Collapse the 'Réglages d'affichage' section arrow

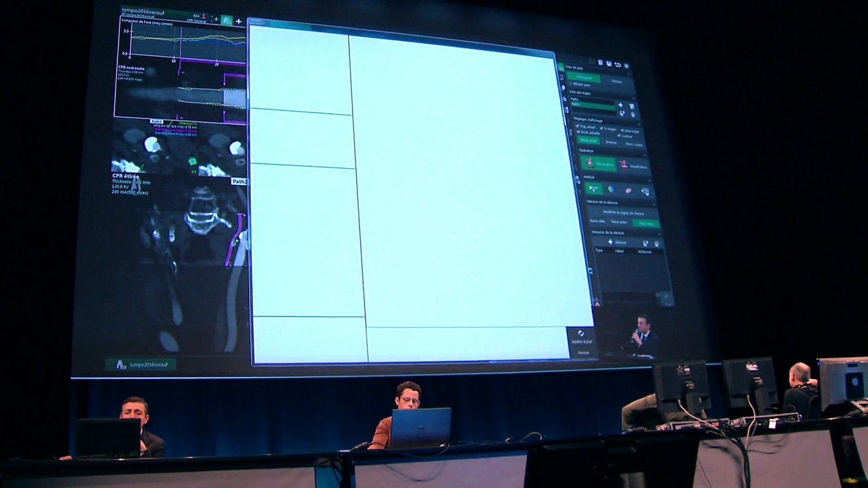(639, 125)
